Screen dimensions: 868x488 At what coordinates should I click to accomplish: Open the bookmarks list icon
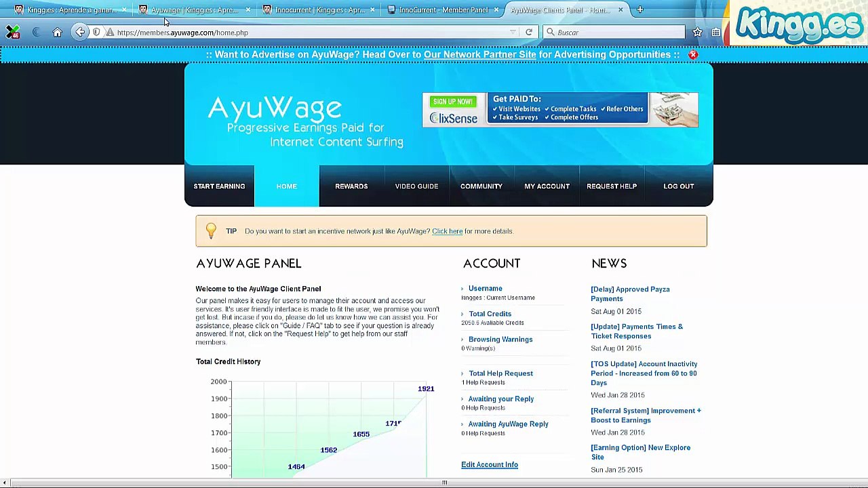[716, 33]
